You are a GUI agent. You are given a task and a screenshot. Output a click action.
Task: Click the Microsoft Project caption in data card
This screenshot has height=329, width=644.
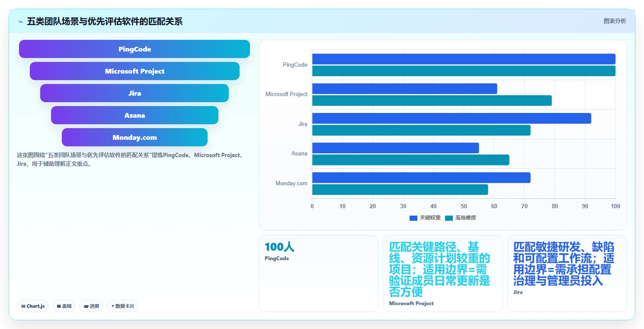(x=411, y=303)
